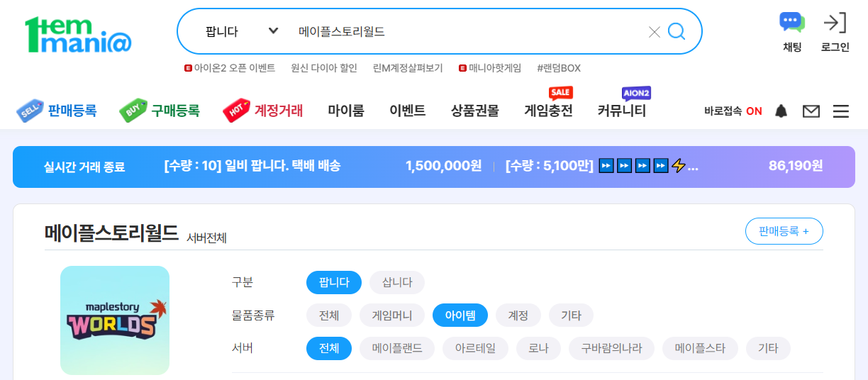Open the 팝니다 search type dropdown

coord(241,31)
